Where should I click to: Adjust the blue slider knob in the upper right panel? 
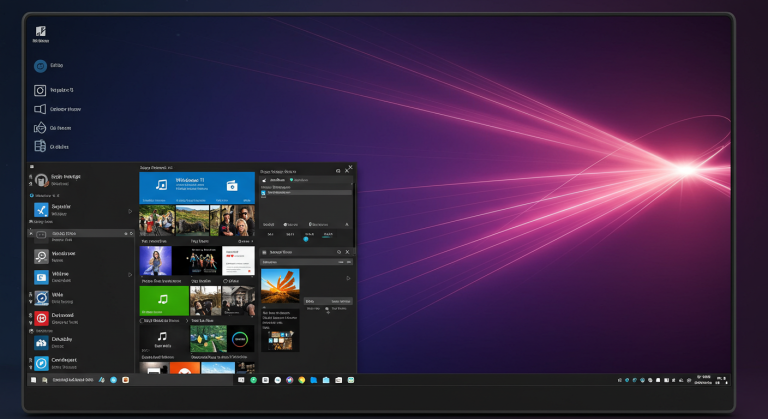coord(306,239)
